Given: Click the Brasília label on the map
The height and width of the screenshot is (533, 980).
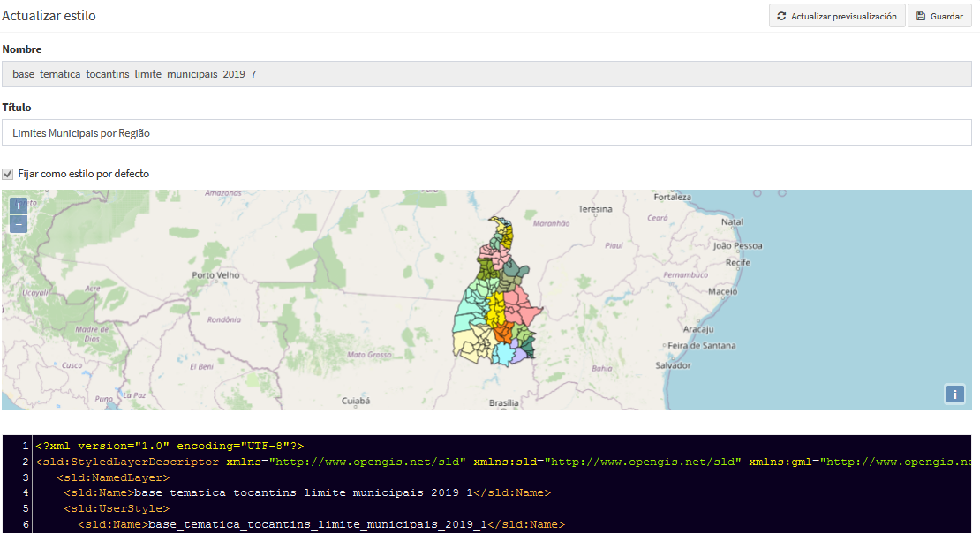Looking at the screenshot, I should [504, 403].
